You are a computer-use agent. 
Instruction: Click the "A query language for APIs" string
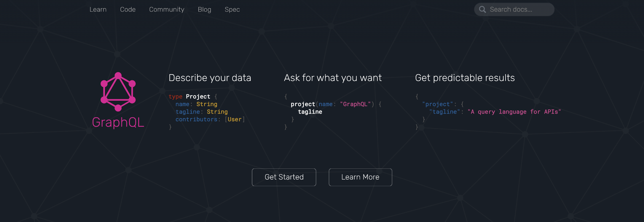[514, 112]
